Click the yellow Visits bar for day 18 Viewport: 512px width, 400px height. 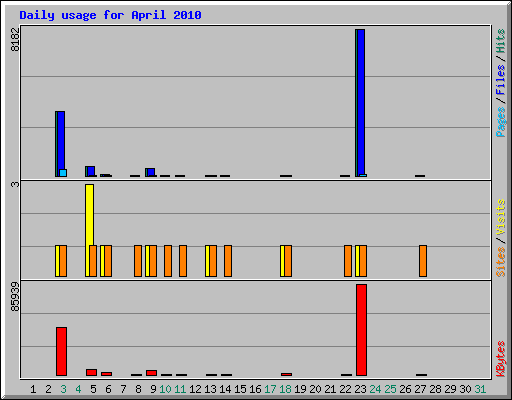pyautogui.click(x=283, y=261)
